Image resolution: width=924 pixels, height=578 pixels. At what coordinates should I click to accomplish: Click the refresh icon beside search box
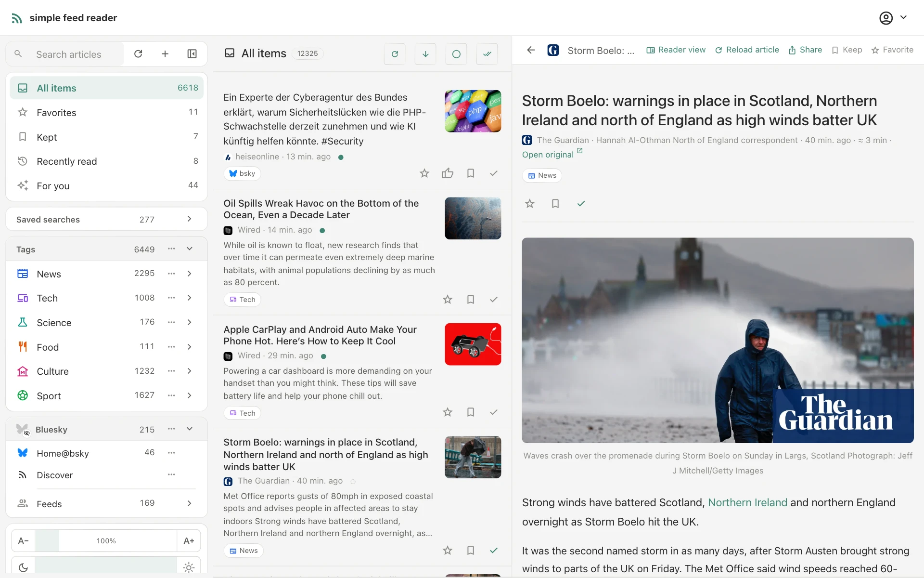pyautogui.click(x=138, y=54)
